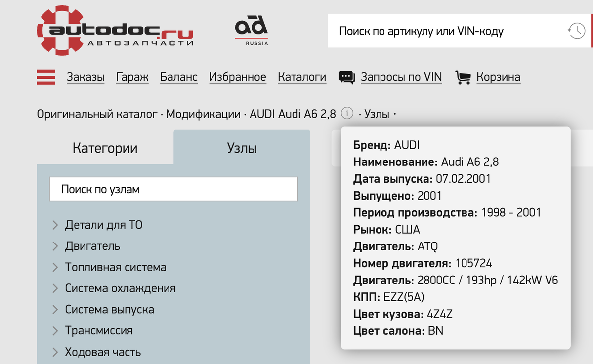Select 'Топливная система' tree item

point(116,267)
